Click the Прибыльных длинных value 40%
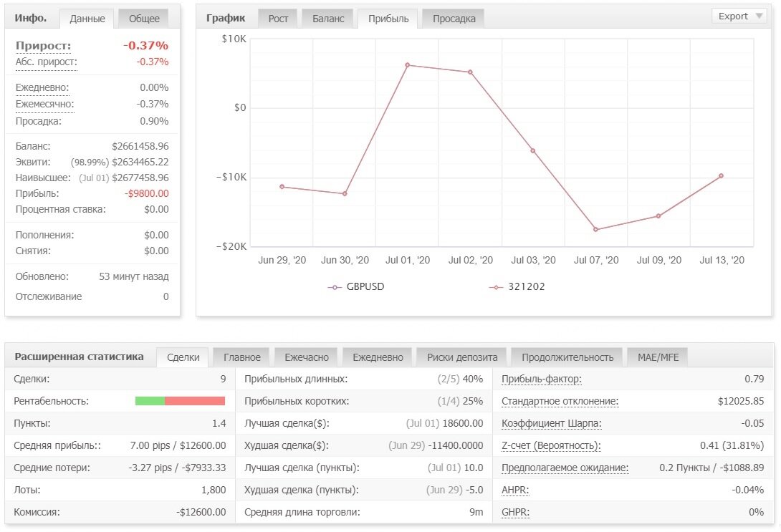The height and width of the screenshot is (532, 781). [x=473, y=379]
